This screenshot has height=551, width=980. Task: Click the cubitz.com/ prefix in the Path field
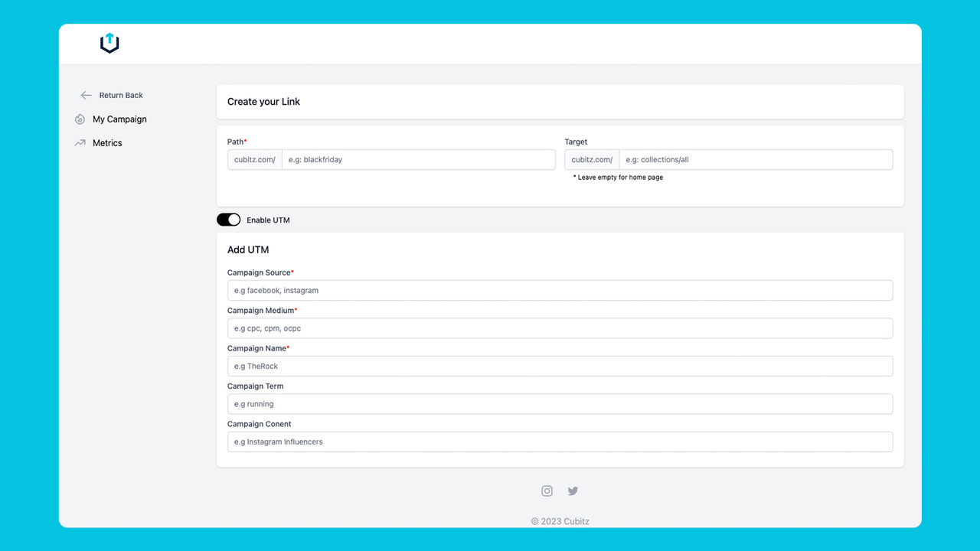coord(253,159)
